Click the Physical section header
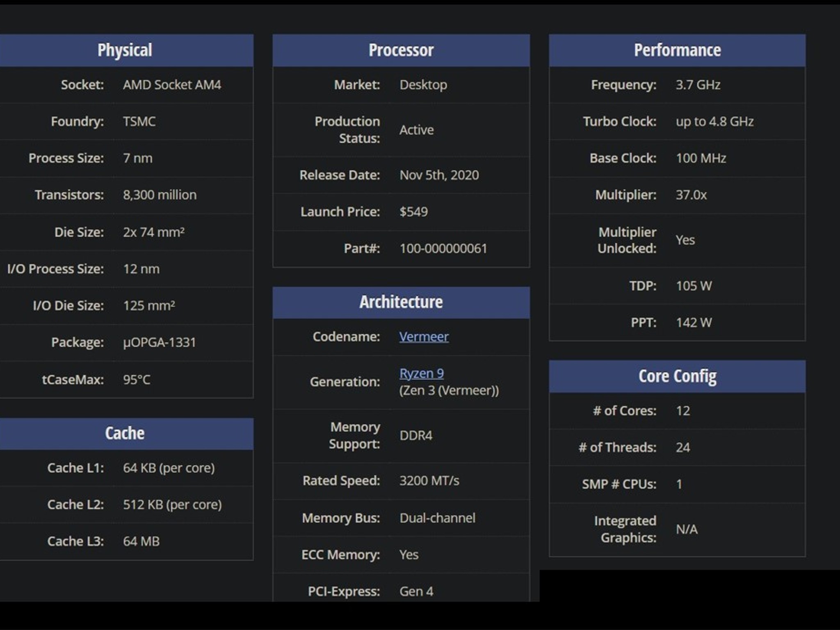 coord(125,50)
